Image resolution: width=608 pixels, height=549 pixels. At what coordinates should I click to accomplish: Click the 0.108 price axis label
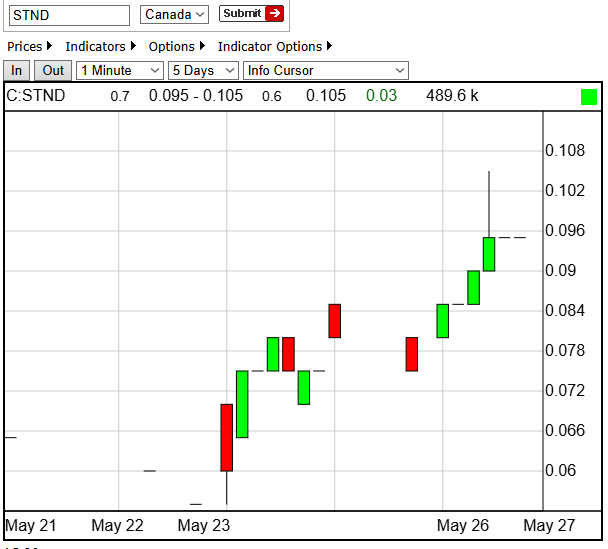(565, 151)
